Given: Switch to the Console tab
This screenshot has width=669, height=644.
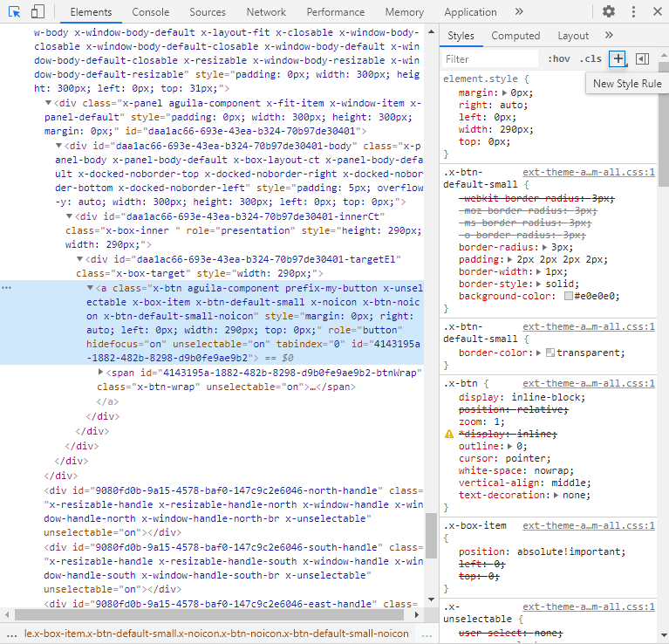Looking at the screenshot, I should point(151,12).
